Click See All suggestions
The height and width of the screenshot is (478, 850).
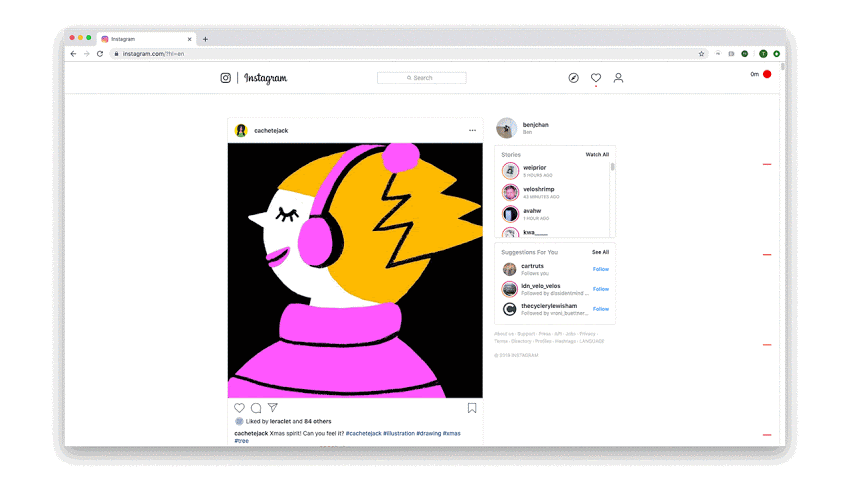pos(600,252)
